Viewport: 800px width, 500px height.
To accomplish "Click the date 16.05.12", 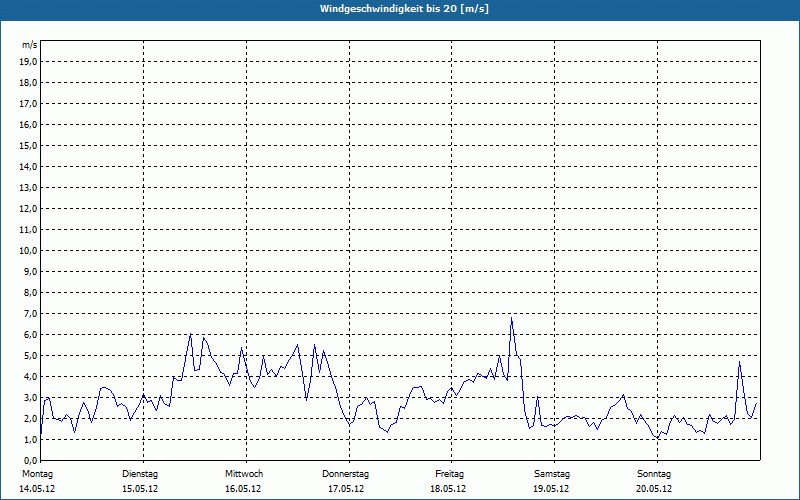I will 243,489.
